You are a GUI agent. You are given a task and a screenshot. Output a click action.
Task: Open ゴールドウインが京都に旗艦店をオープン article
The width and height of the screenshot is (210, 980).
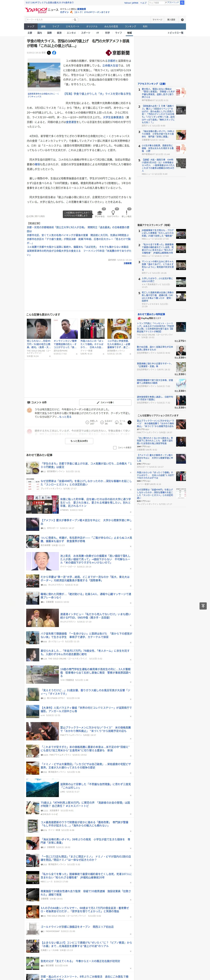[x=77, y=927]
